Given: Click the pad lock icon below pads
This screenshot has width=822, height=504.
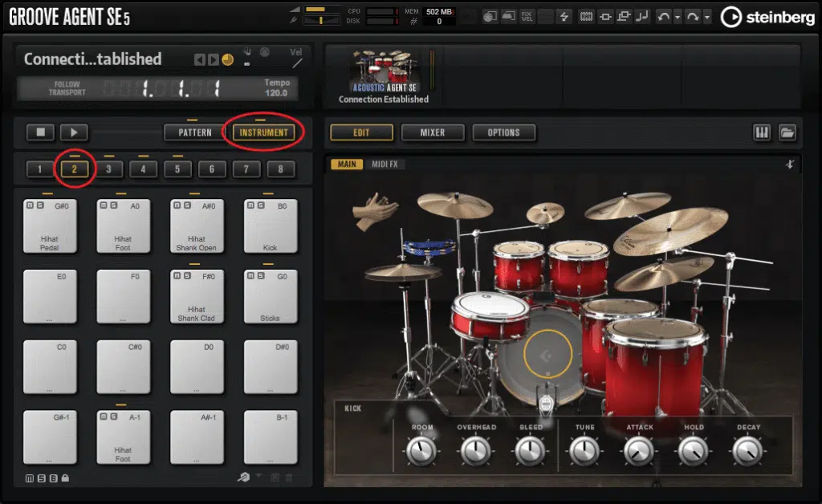Looking at the screenshot, I should click(65, 479).
